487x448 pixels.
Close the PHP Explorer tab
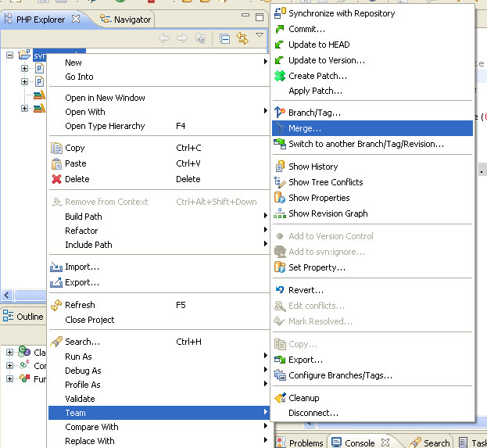tap(76, 19)
